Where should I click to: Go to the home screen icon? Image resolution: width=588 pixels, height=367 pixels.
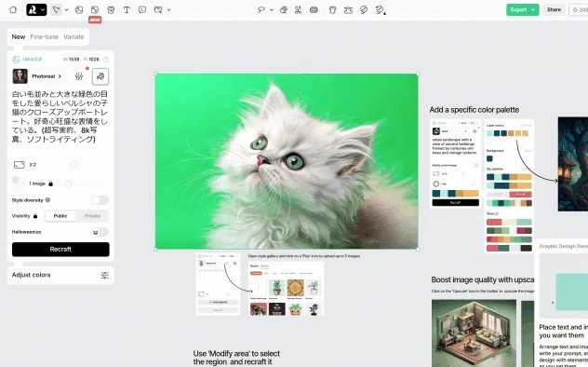13,9
